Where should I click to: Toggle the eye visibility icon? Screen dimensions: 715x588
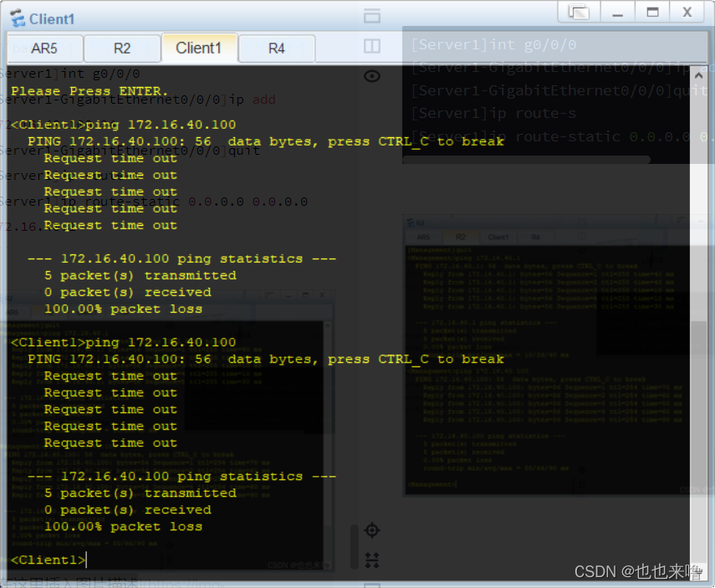[x=372, y=76]
